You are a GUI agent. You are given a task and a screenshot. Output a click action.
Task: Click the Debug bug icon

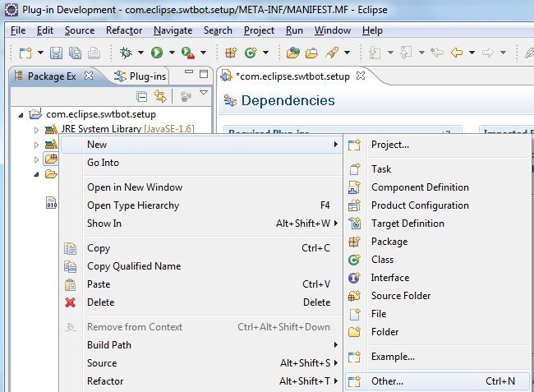point(126,53)
